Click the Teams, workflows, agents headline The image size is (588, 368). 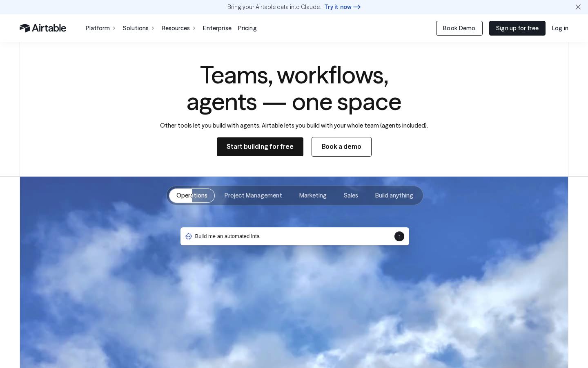pos(294,88)
